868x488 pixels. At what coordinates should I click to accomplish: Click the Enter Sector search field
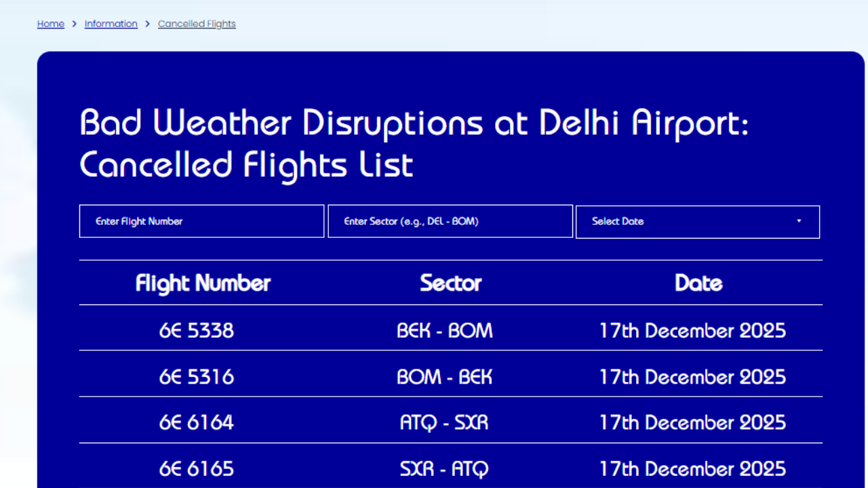[x=450, y=221]
